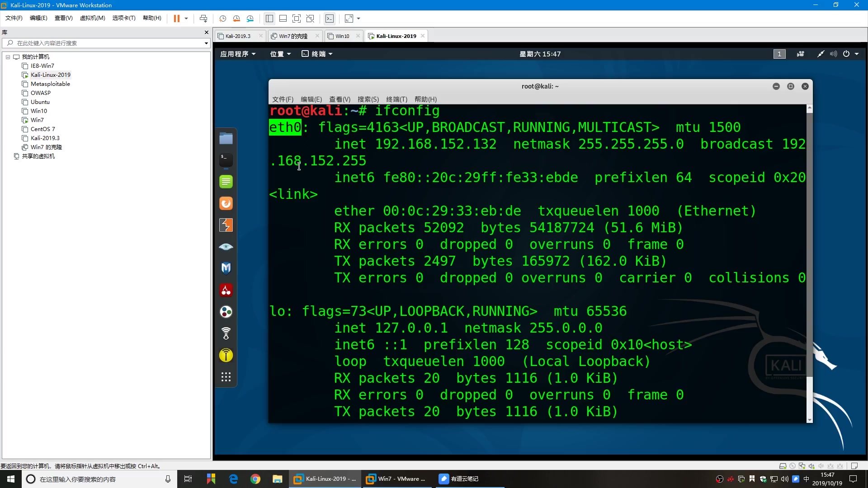868x488 pixels.
Task: Open the terminal 搜索(S) menu
Action: click(x=368, y=99)
